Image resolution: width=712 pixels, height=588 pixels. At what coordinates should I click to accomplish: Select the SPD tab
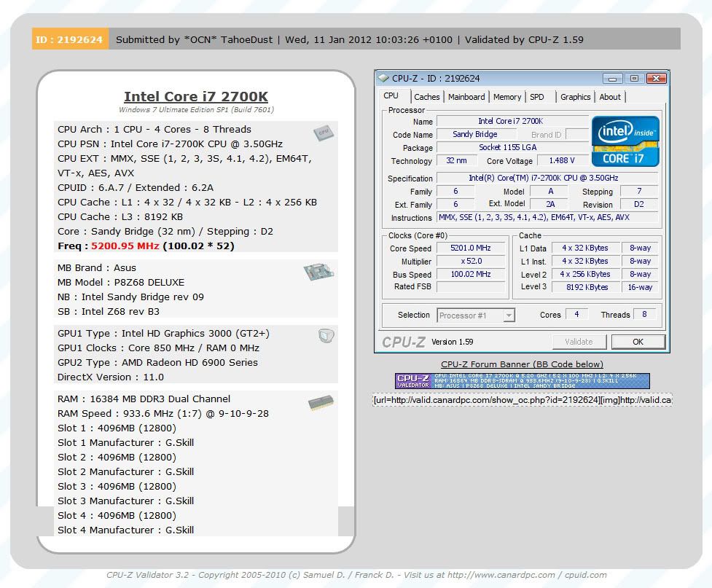click(536, 97)
